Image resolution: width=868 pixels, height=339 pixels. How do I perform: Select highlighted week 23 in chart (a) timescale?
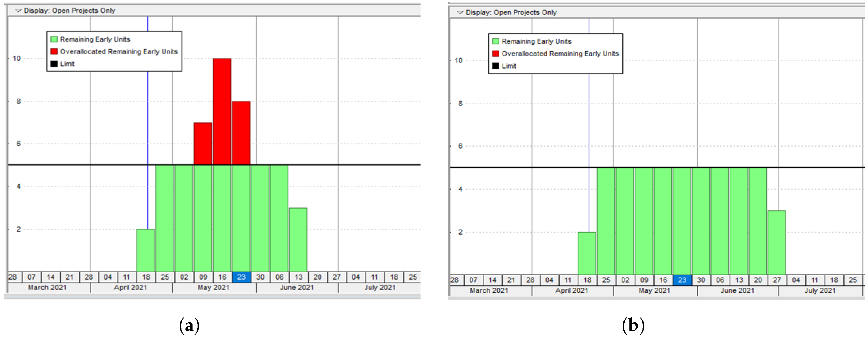241,277
